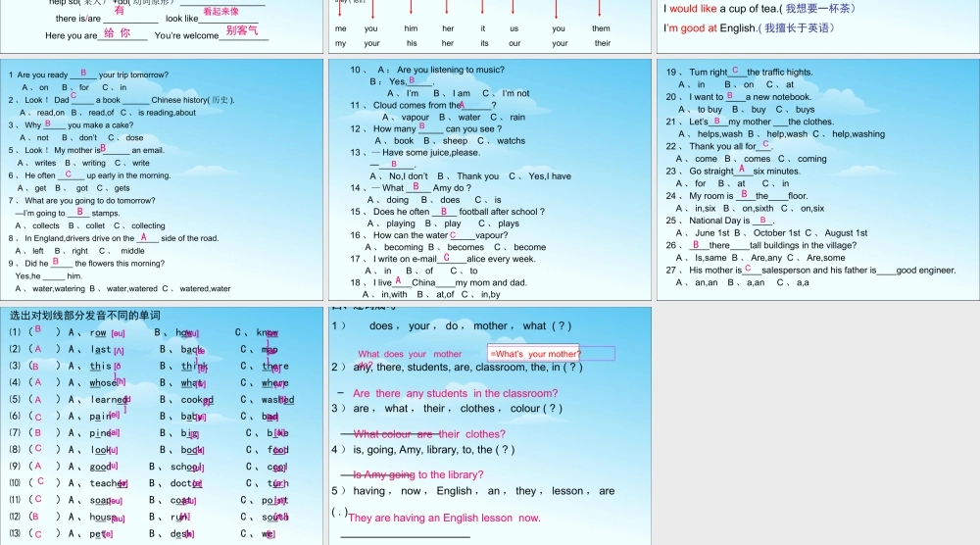Click question 27 about salesperson and engineer
This screenshot has width=980, height=545.
pos(810,270)
